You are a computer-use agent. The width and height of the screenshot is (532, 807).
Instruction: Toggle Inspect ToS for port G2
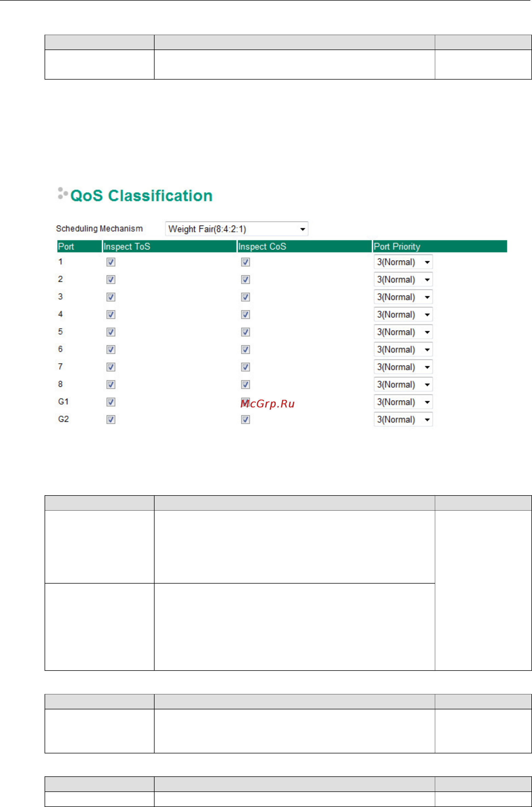coord(111,419)
